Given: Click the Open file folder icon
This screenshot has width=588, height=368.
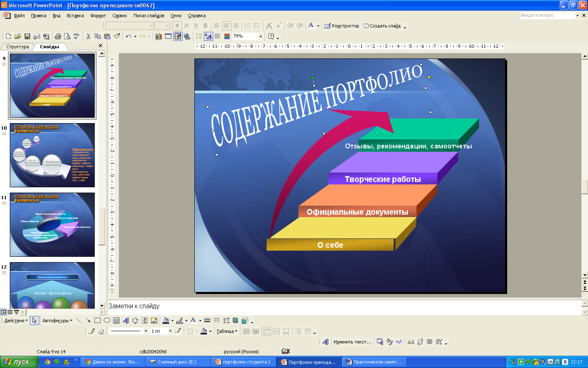Looking at the screenshot, I should coord(18,36).
